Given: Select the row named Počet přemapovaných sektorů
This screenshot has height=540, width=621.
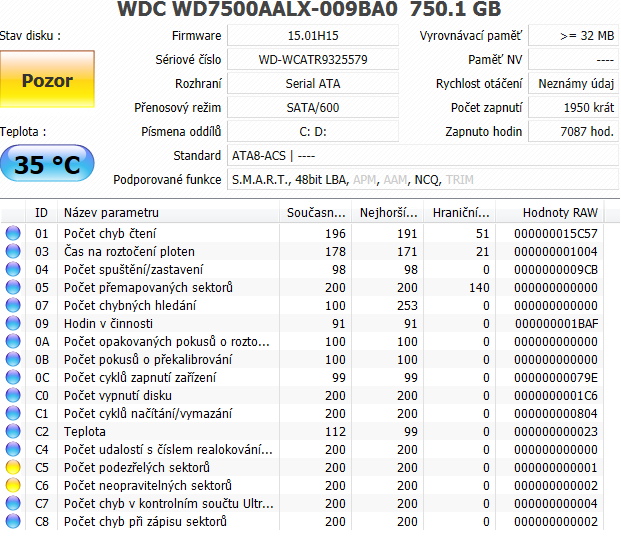Looking at the screenshot, I should tap(303, 287).
